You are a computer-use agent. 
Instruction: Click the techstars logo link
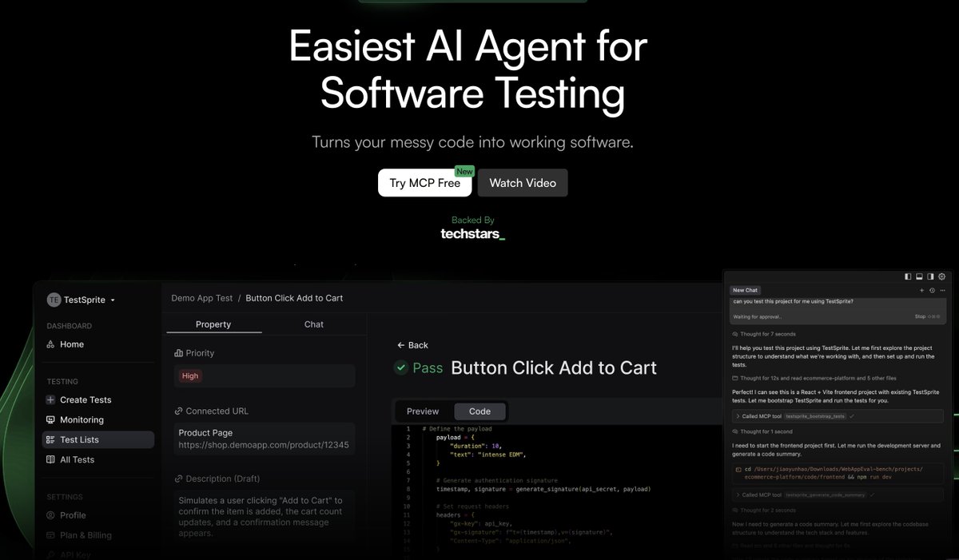point(473,234)
